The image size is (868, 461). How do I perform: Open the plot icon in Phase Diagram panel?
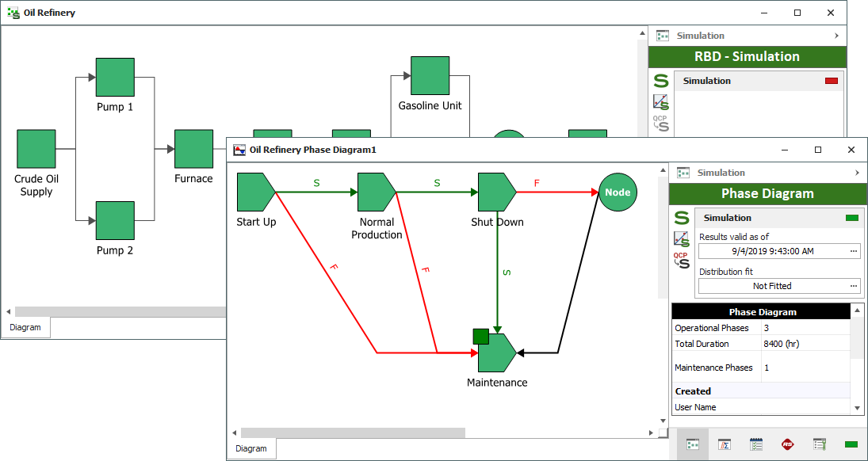pos(682,238)
